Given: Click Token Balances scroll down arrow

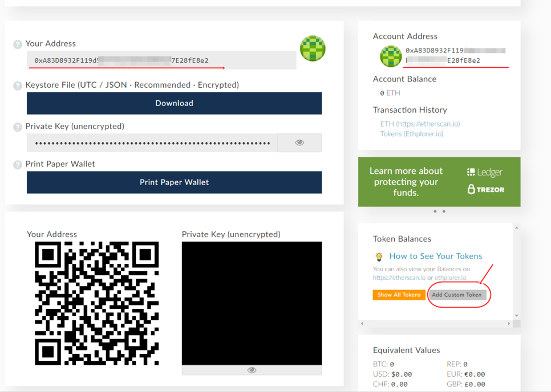Looking at the screenshot, I should (517, 316).
